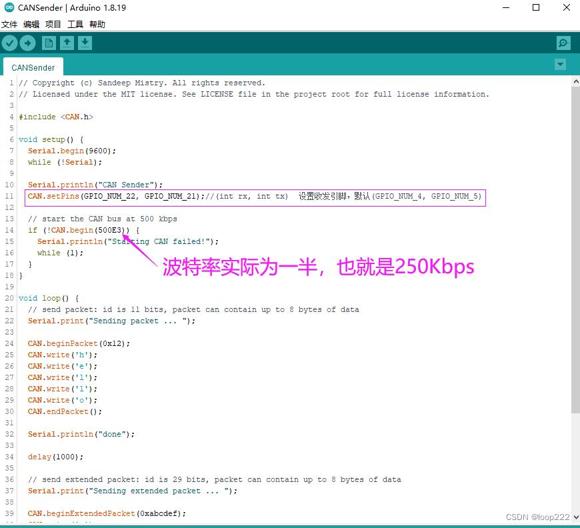
Task: Open a sketch with the Open icon
Action: (x=67, y=43)
